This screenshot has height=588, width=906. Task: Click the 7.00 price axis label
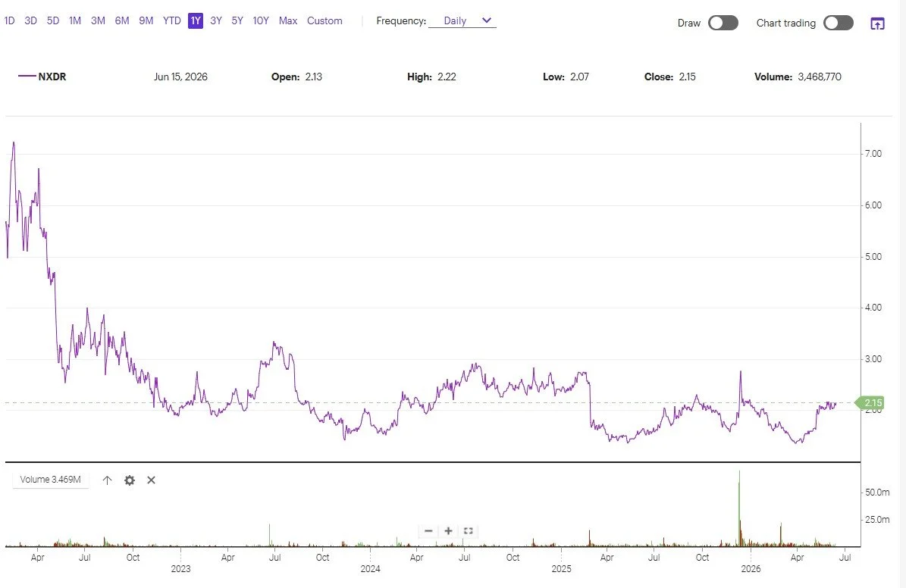[873, 154]
